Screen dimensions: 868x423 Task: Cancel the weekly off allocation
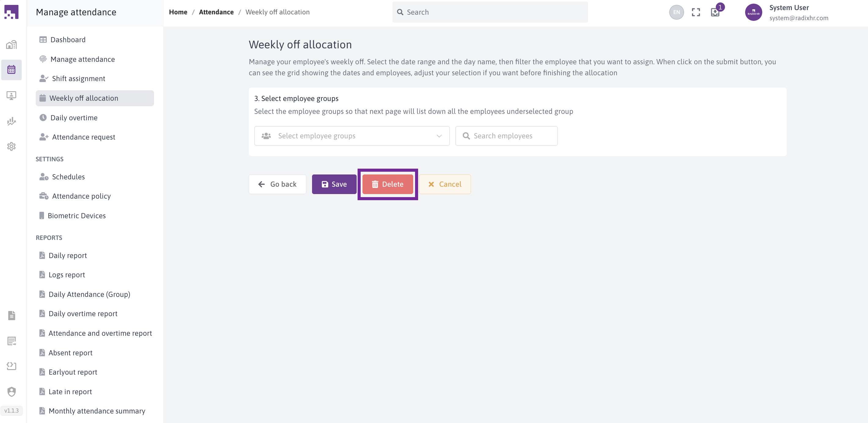[x=444, y=184]
